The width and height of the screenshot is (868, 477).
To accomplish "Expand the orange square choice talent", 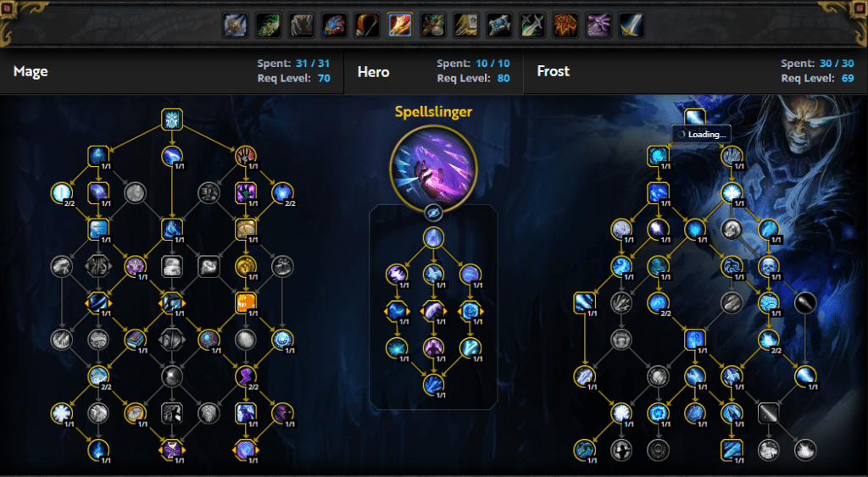I will pyautogui.click(x=246, y=302).
